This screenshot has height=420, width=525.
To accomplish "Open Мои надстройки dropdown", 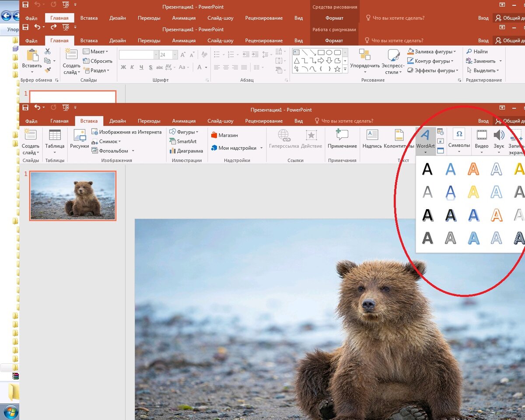I will [237, 148].
